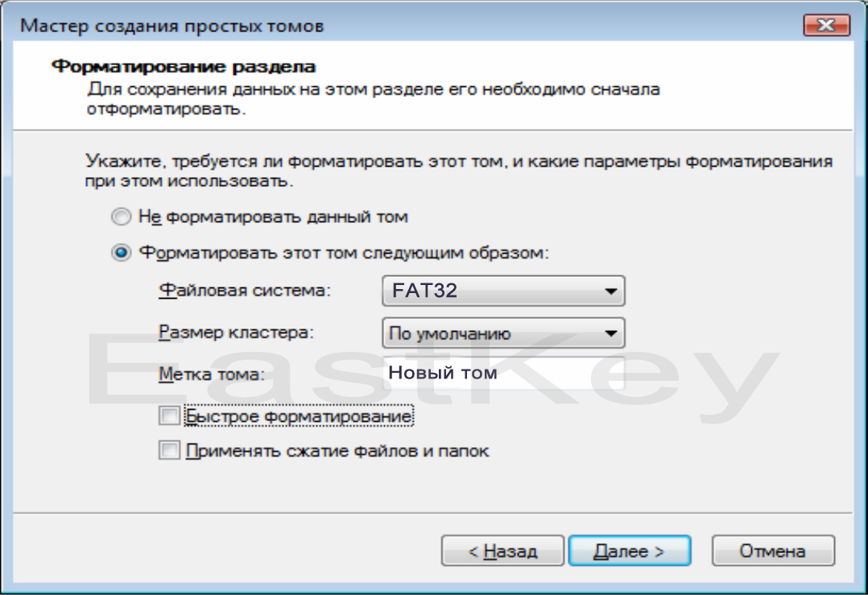Focus the 'Новый том' volume label field
The height and width of the screenshot is (595, 868).
coord(503,373)
